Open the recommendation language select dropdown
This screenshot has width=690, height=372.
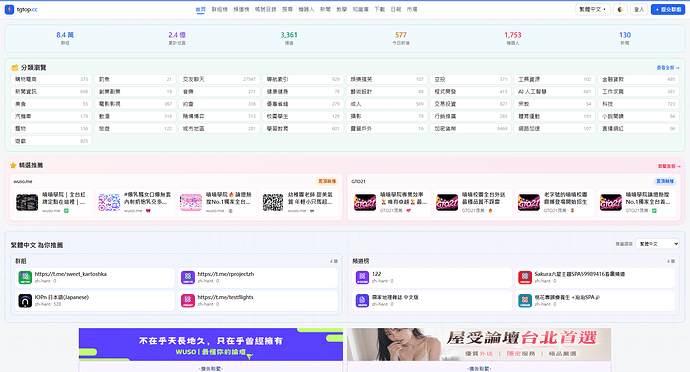[x=657, y=243]
